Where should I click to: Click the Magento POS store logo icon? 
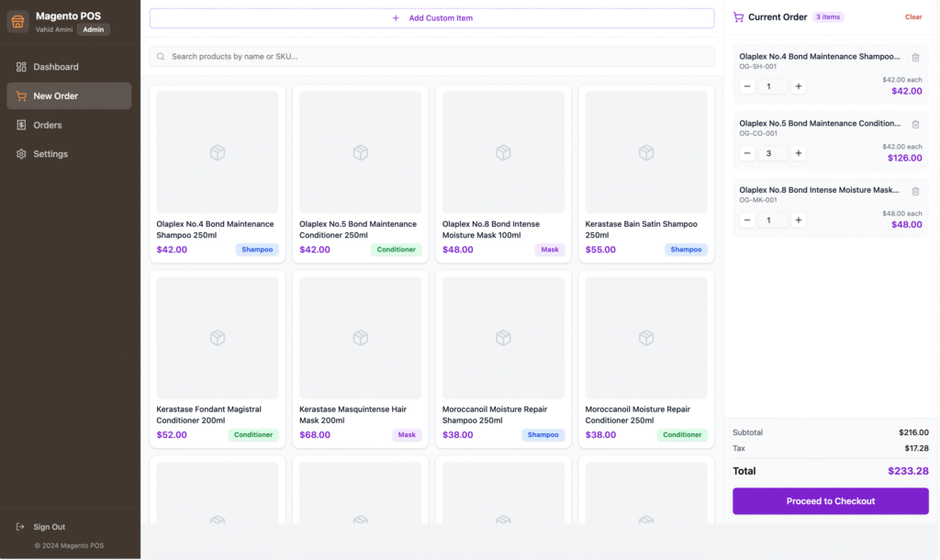coord(17,21)
